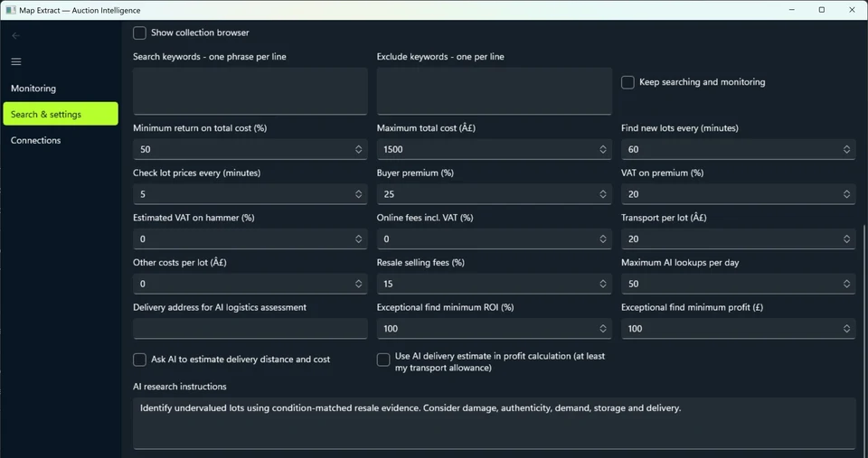
Task: Click the AI research instructions label
Action: point(179,387)
